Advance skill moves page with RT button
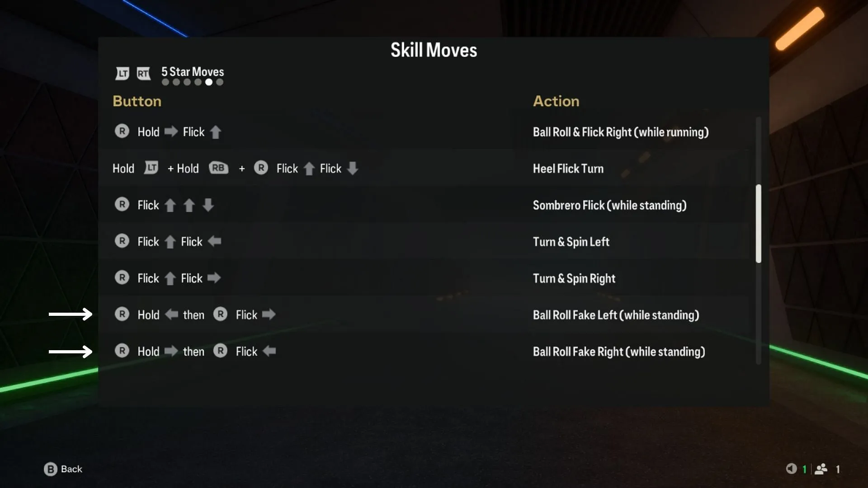 [143, 72]
